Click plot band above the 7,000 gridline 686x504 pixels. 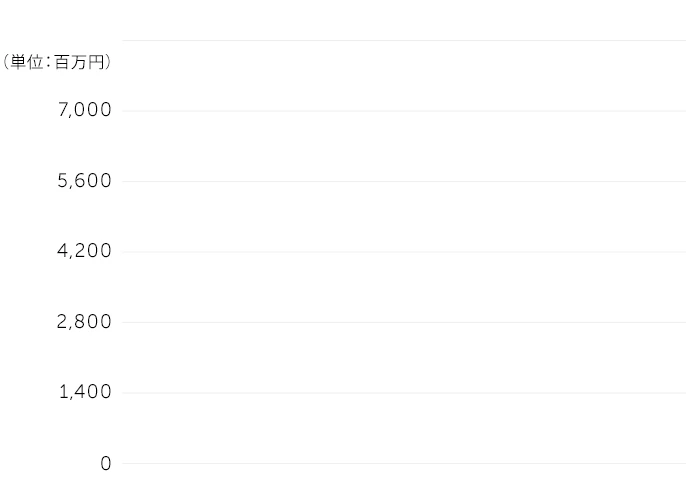click(x=404, y=76)
